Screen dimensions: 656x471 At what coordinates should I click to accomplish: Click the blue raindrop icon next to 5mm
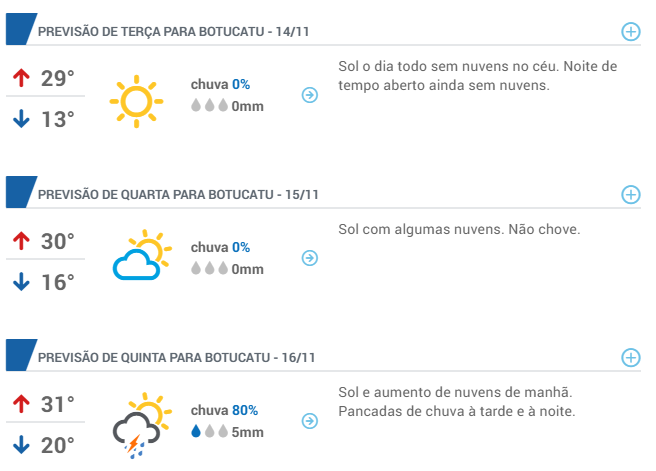tap(196, 431)
